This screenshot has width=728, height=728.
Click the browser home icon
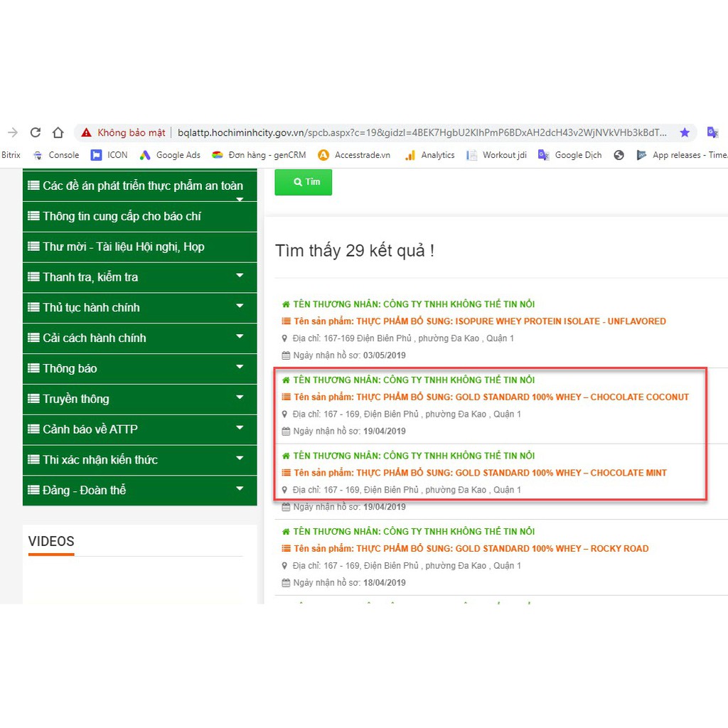(x=58, y=132)
